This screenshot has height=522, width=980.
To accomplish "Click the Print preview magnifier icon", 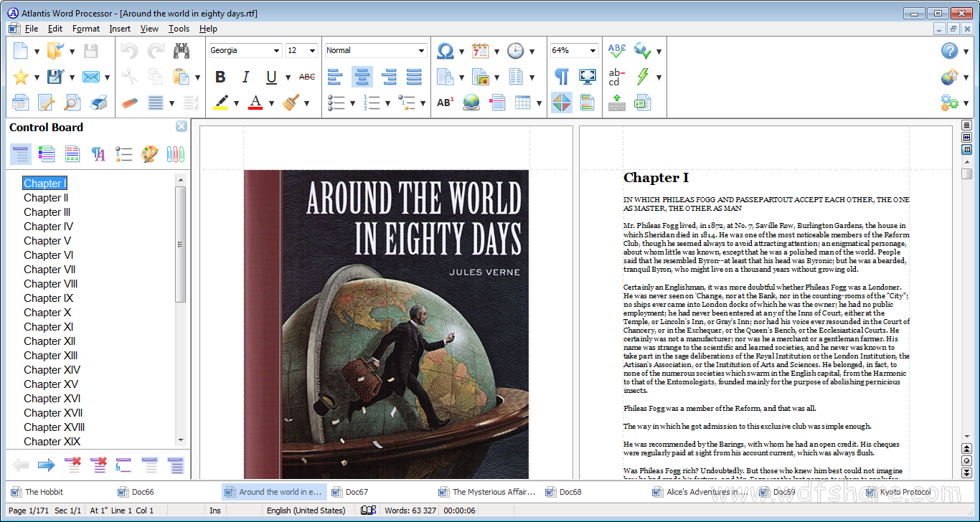I will 72,103.
